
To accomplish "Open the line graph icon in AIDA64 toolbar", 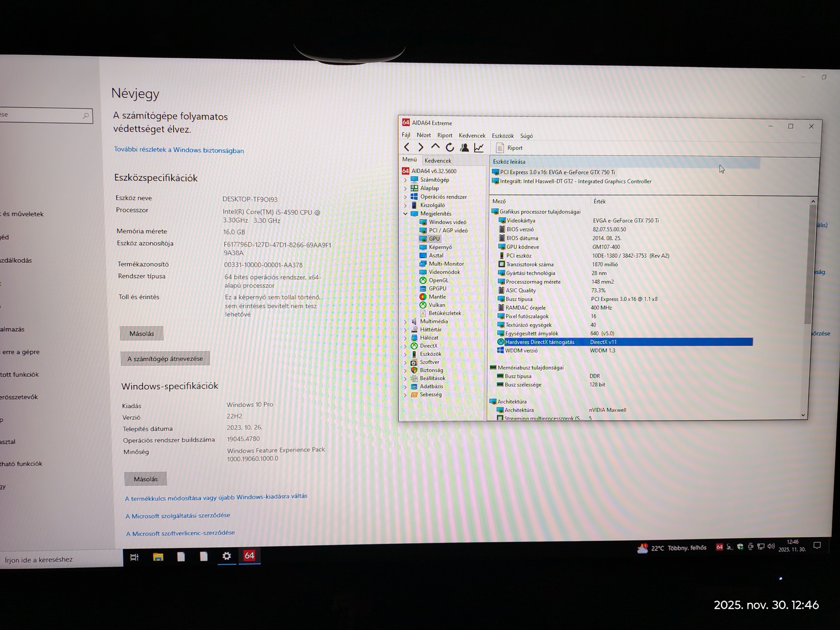I will [x=479, y=147].
